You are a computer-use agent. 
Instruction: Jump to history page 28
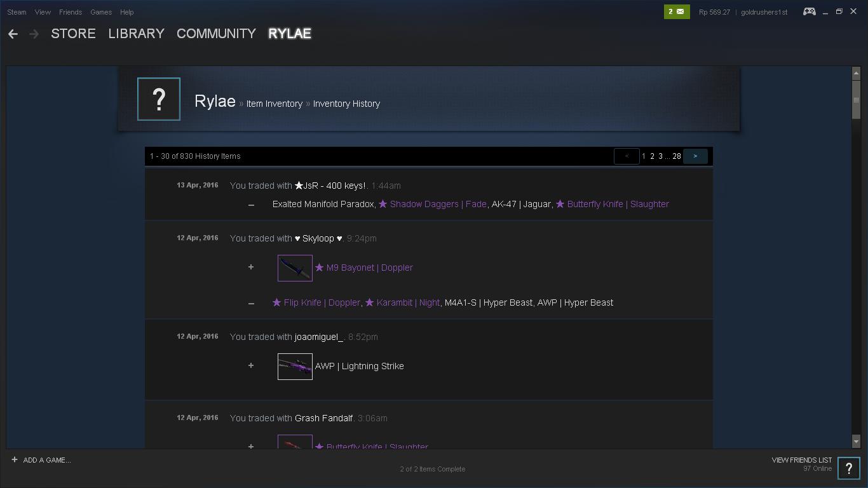677,156
